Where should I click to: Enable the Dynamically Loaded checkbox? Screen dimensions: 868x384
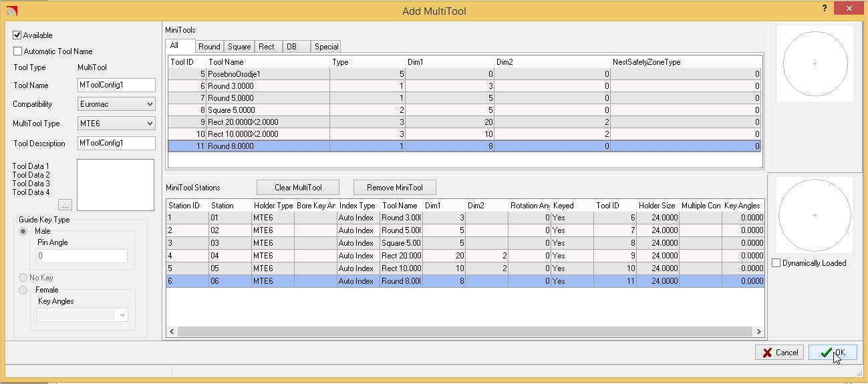[776, 263]
